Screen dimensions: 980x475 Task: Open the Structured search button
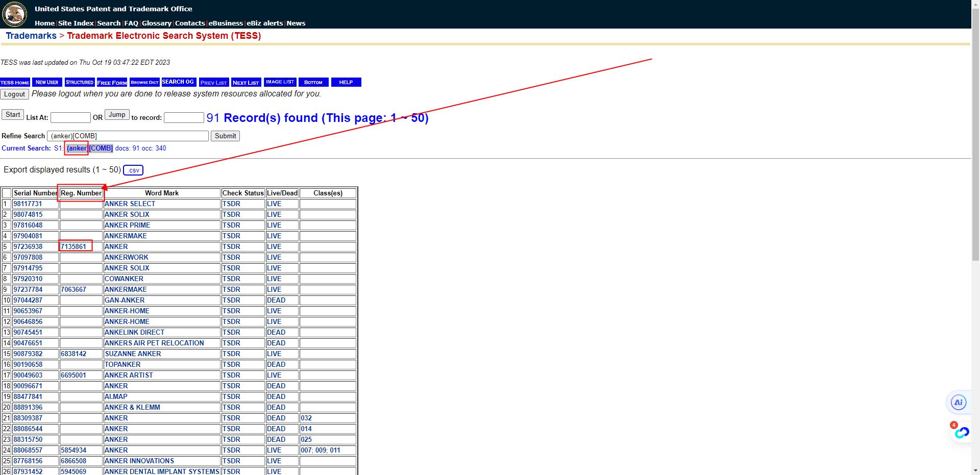tap(80, 82)
